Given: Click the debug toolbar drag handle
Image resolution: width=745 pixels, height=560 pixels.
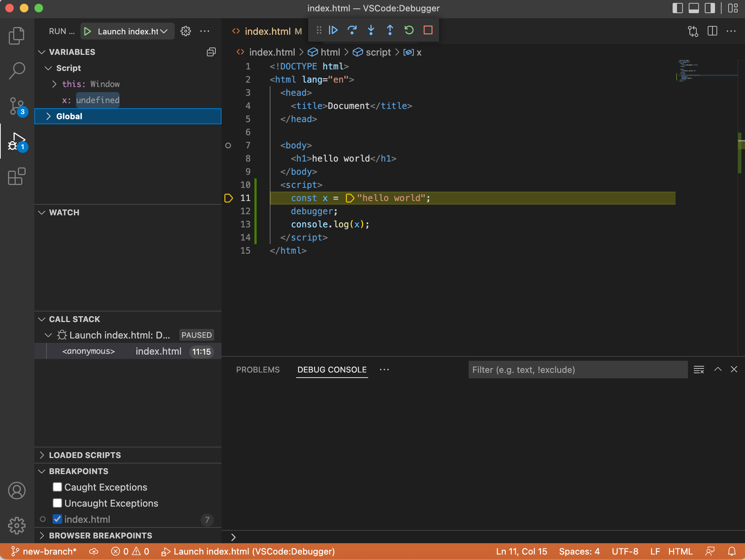Looking at the screenshot, I should pos(319,30).
